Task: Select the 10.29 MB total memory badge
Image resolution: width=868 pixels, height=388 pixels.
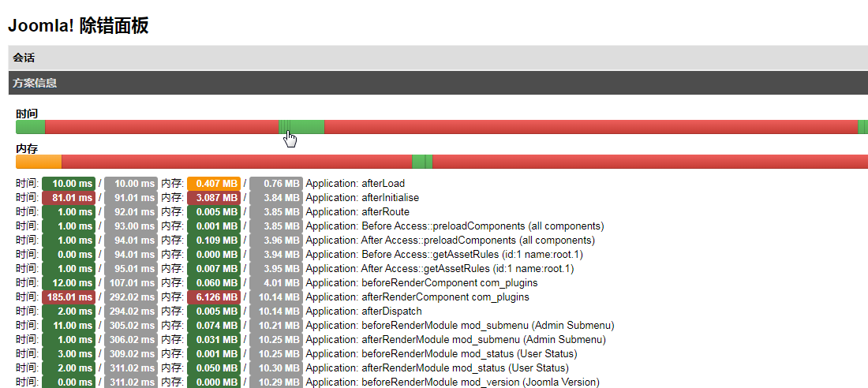Action: coord(275,382)
